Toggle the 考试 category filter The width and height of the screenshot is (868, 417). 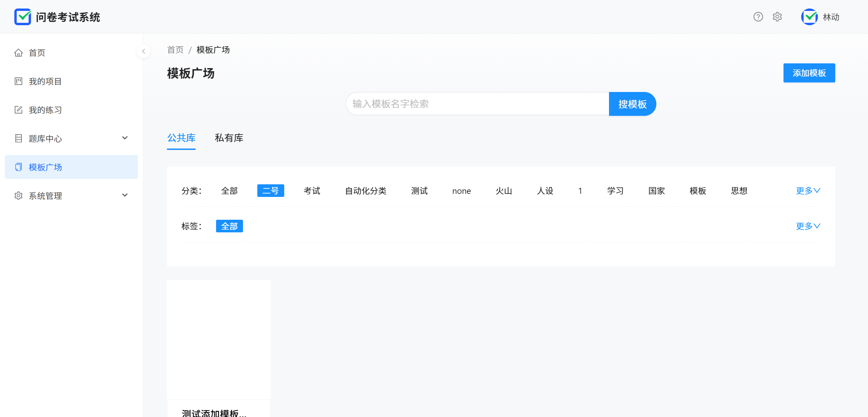311,191
